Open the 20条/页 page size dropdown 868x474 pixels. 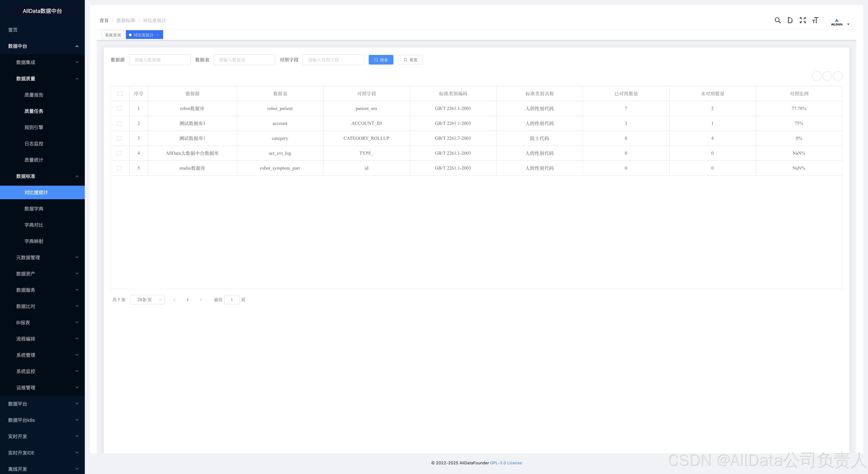click(x=147, y=300)
